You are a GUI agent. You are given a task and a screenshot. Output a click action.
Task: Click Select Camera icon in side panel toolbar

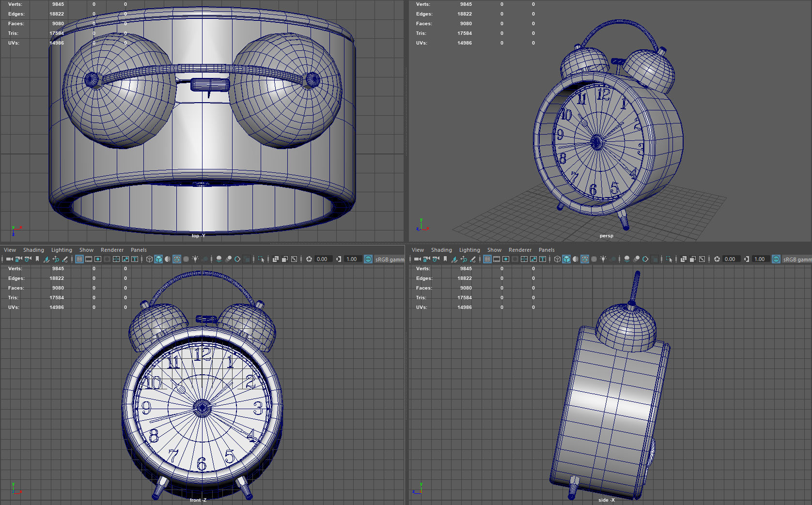[417, 259]
